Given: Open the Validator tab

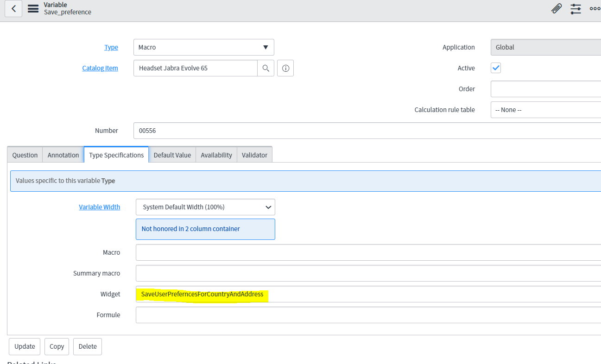Looking at the screenshot, I should coord(254,155).
